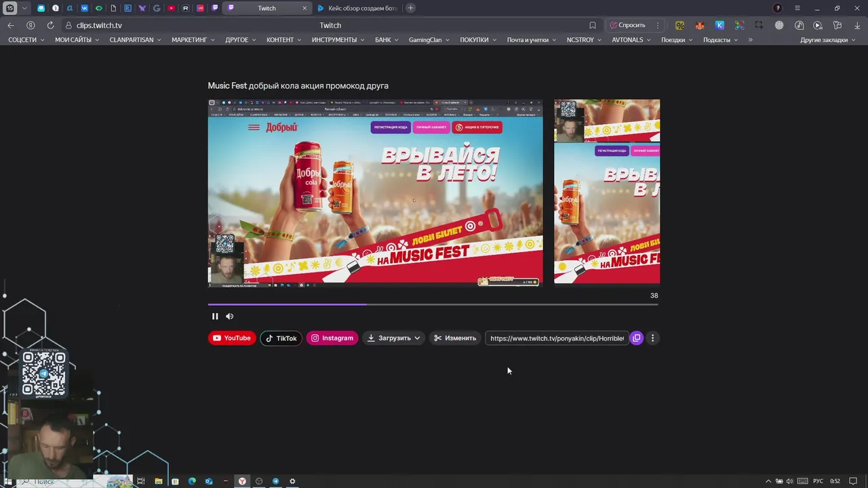Screen dimensions: 868x488
Task: Open the browser profile avatar
Action: coord(778,8)
